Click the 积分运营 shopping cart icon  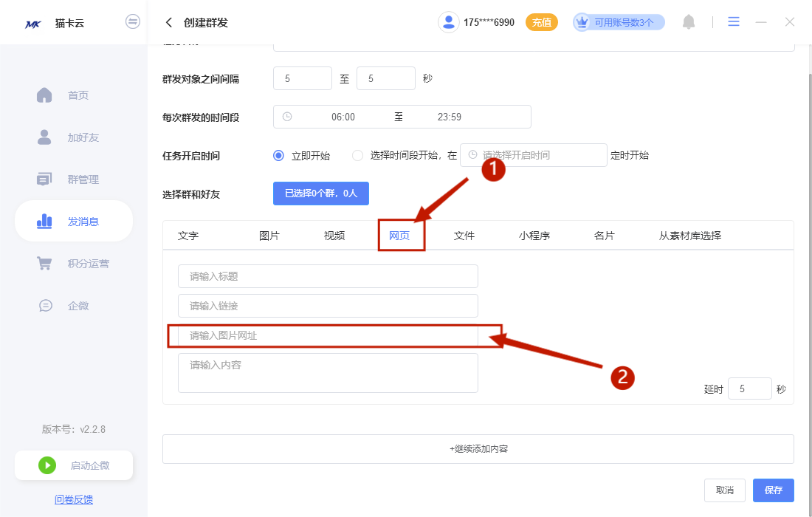pyautogui.click(x=44, y=263)
